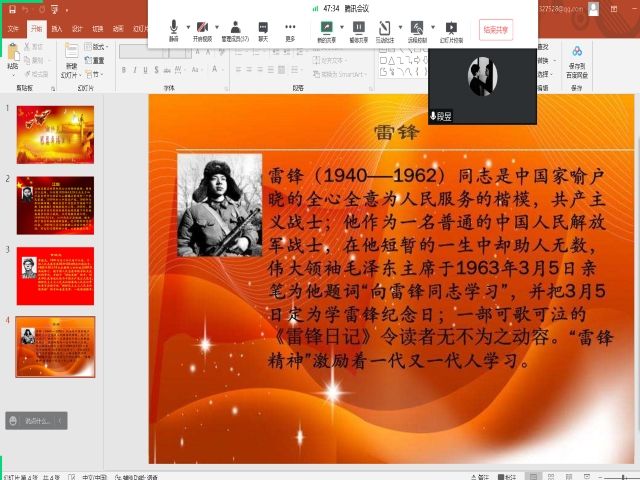Click the Undo icon in title bar
Screen dimensions: 640x480
26,9
